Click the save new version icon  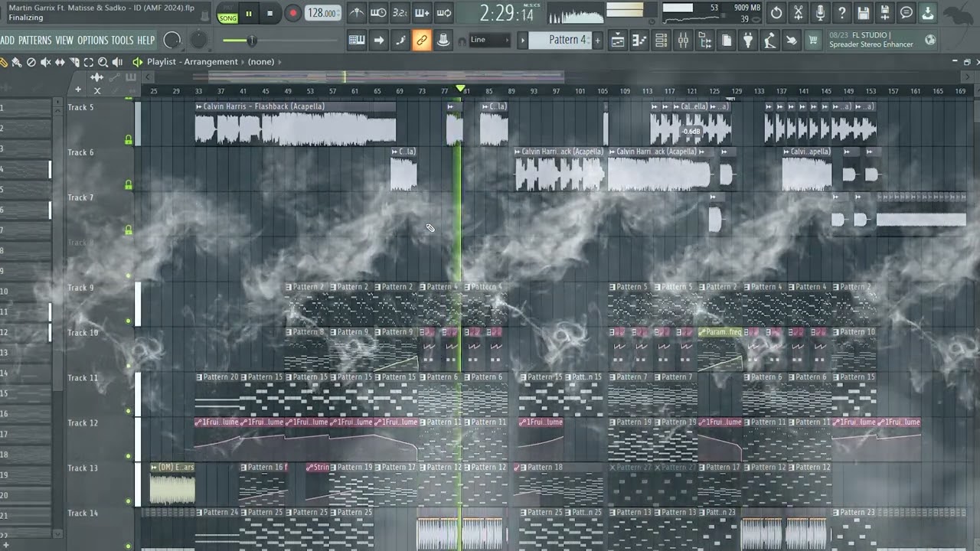pyautogui.click(x=885, y=13)
